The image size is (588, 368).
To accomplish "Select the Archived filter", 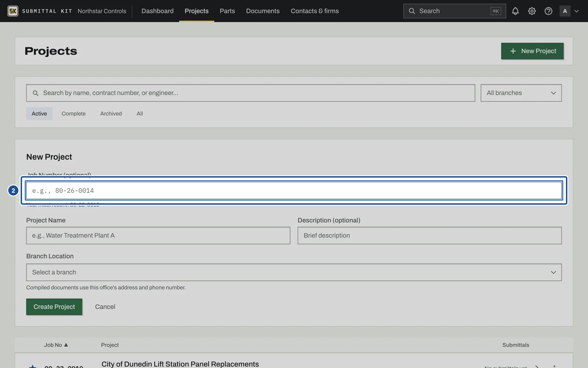I will tap(111, 113).
